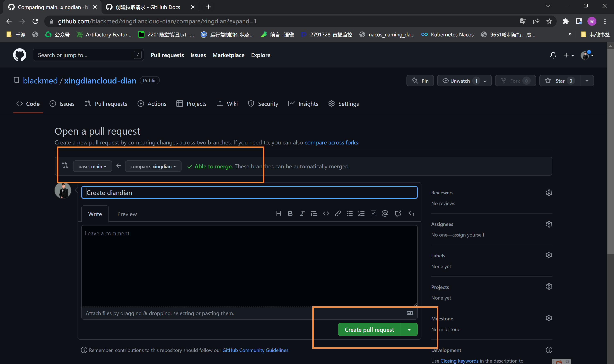This screenshot has width=614, height=364.
Task: Expand the compare: xingdian branch dropdown
Action: click(153, 167)
